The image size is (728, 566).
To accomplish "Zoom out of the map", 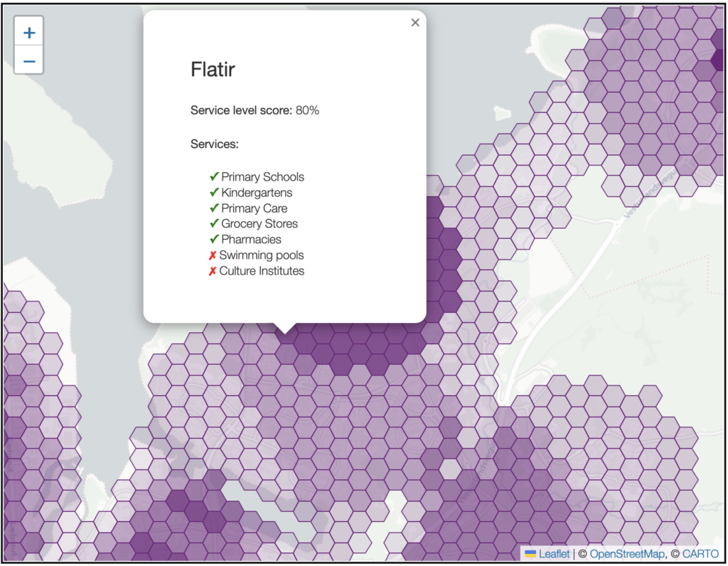I will tap(29, 61).
